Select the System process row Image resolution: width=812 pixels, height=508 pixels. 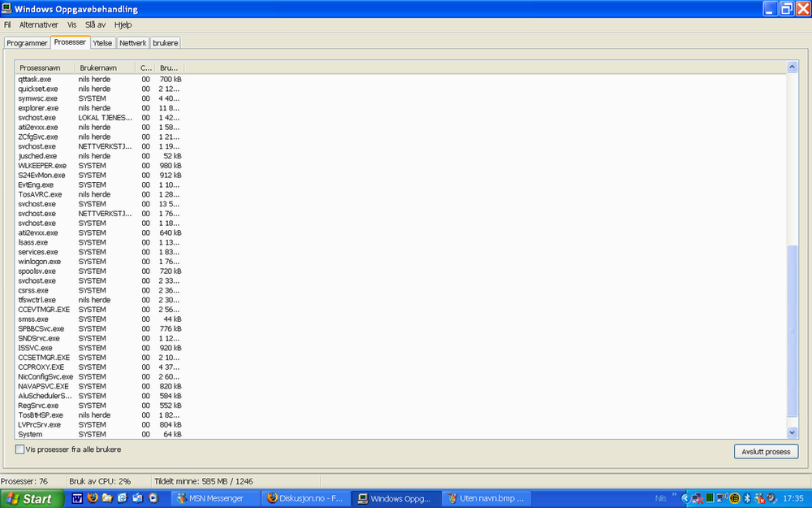coord(99,434)
